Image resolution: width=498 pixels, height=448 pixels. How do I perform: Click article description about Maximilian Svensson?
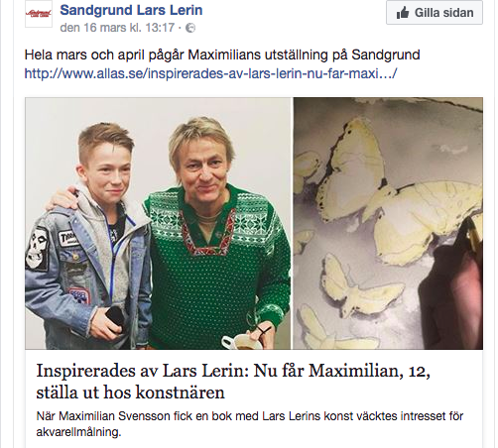250,424
